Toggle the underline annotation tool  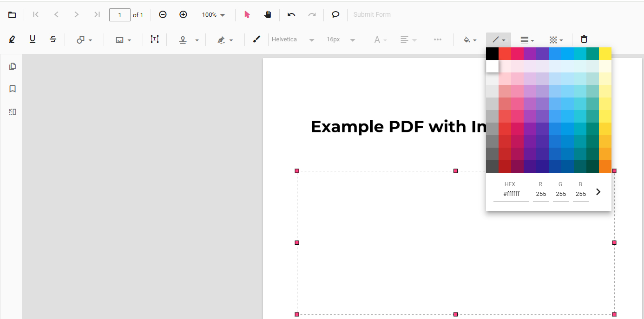point(33,39)
